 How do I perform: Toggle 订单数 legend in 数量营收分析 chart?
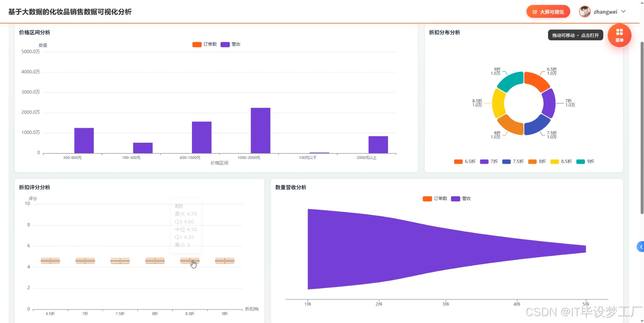(x=435, y=199)
